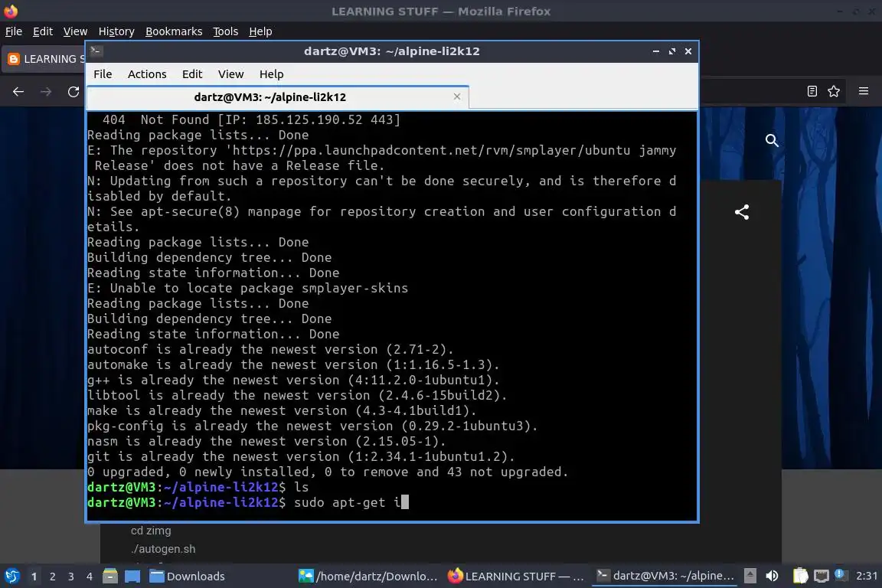The width and height of the screenshot is (882, 588).
Task: Close the dartz@VM3 terminal tab
Action: click(457, 96)
